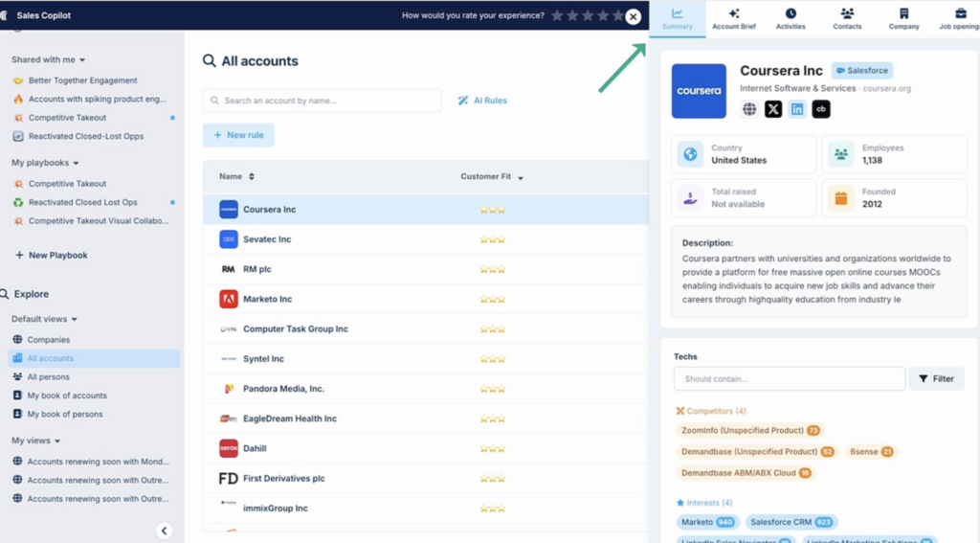
Task: Select the Syntel Inc account row
Action: pyautogui.click(x=426, y=359)
